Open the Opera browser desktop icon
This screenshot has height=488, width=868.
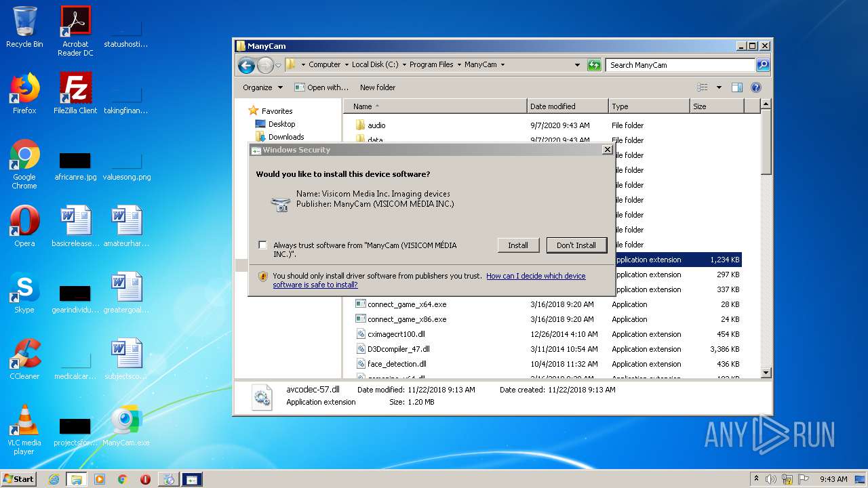[24, 226]
